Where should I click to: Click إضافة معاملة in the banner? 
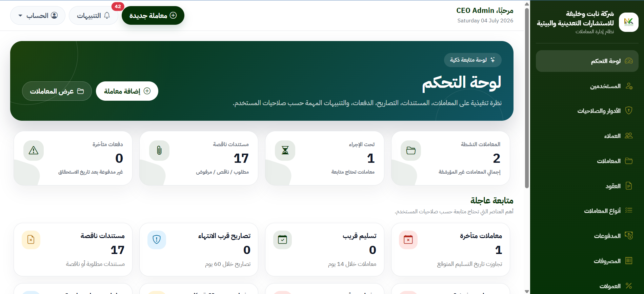127,91
